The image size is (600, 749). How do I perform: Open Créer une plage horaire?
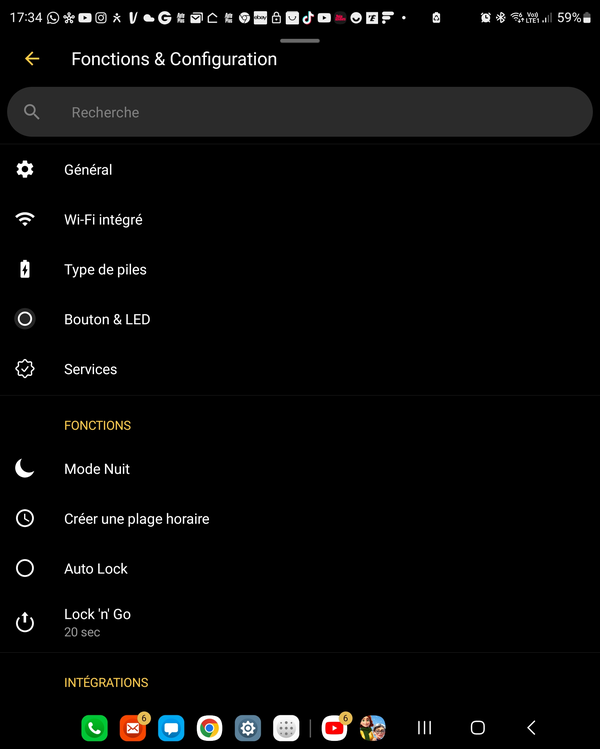[300, 519]
